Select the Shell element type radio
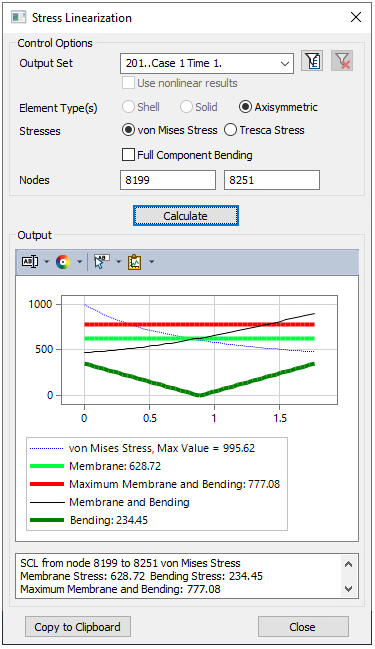Image resolution: width=375 pixels, height=649 pixels. pyautogui.click(x=128, y=107)
